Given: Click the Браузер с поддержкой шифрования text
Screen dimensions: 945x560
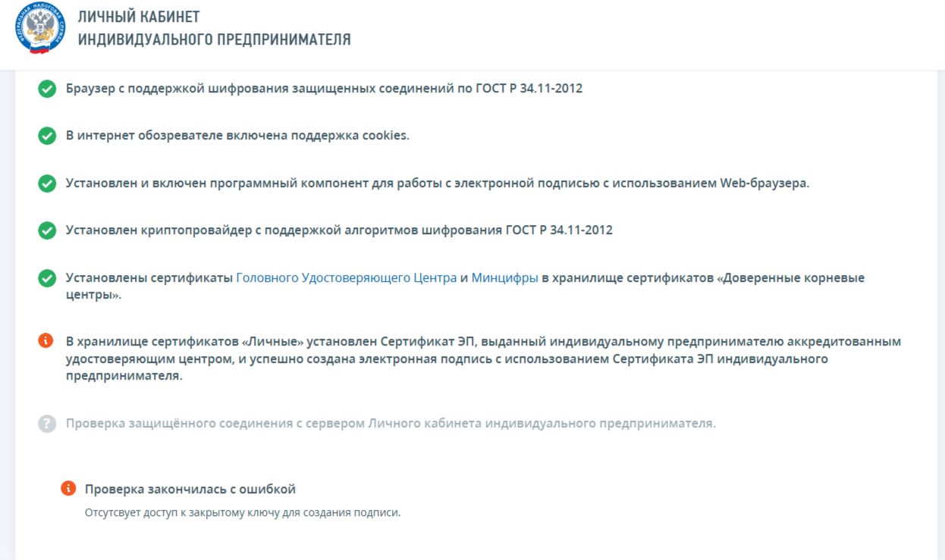Looking at the screenshot, I should pos(324,88).
